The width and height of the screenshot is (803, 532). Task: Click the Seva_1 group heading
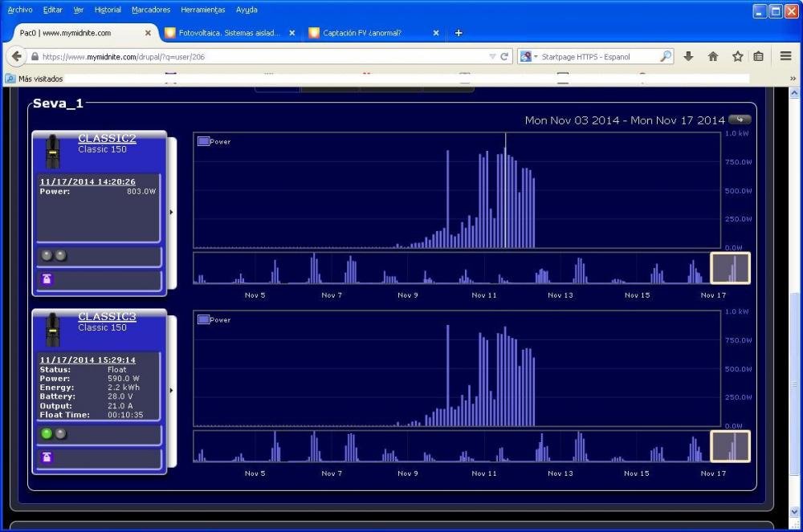pos(58,104)
